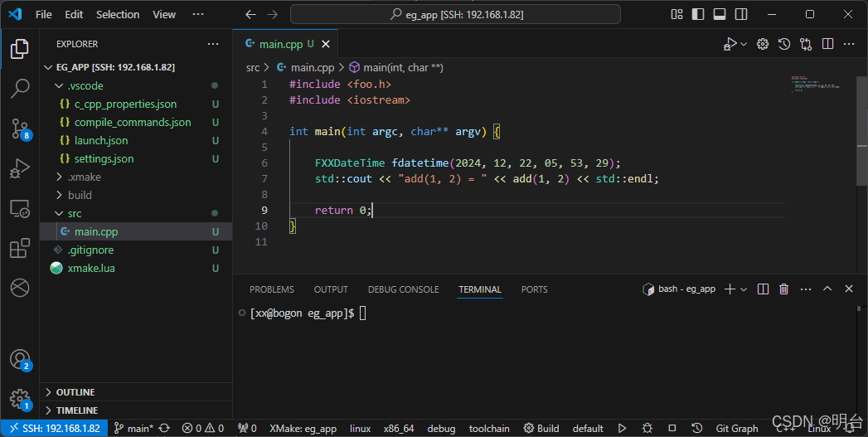This screenshot has height=437, width=868.
Task: Click the main* git branch in status bar
Action: tap(133, 428)
